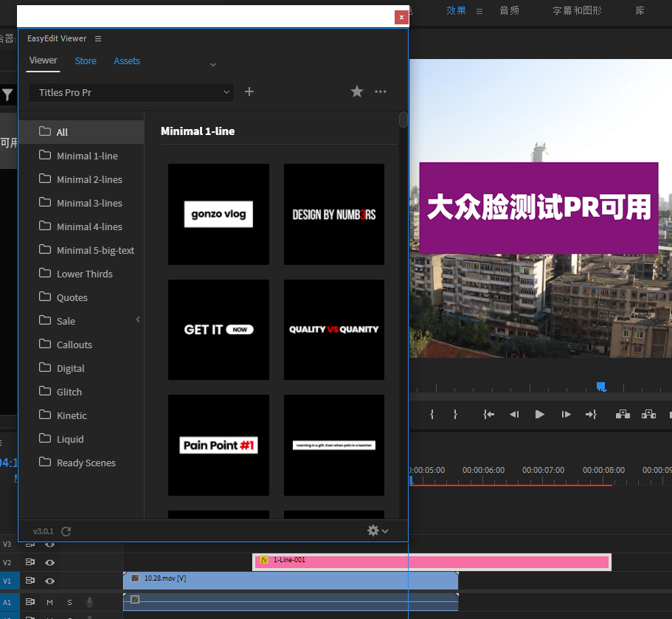Open the gear settings menu at panel bottom
This screenshot has height=619, width=672.
373,530
